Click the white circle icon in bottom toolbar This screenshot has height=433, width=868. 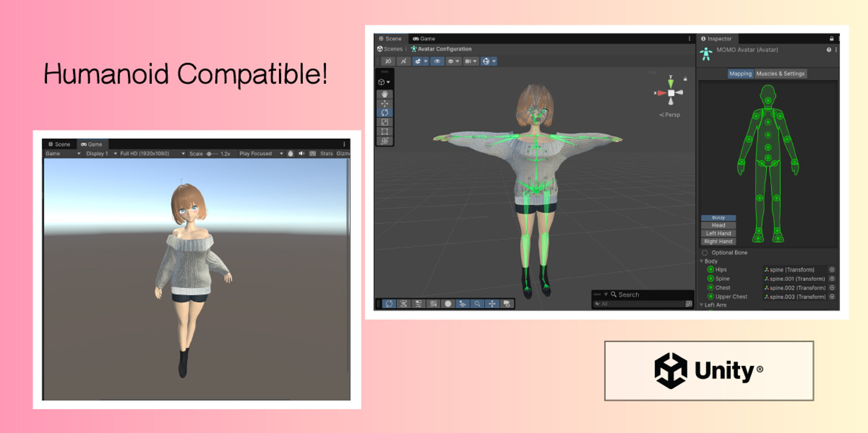[x=448, y=304]
